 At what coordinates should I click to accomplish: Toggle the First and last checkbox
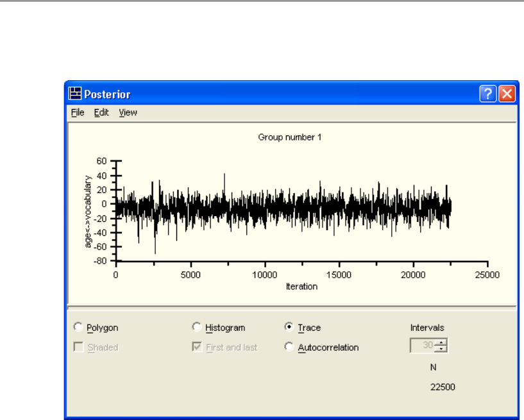click(x=197, y=347)
